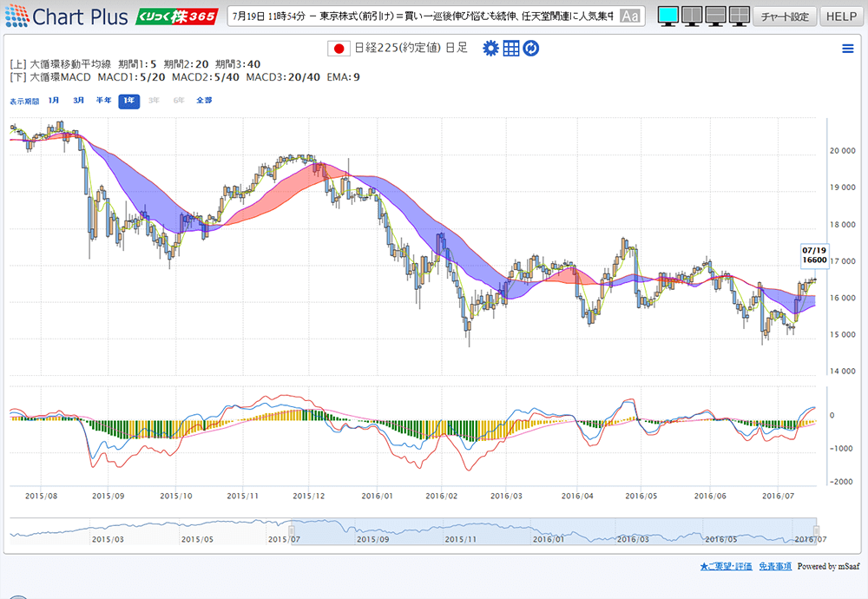Click the right handle of range navigator
This screenshot has height=599, width=868.
[816, 530]
